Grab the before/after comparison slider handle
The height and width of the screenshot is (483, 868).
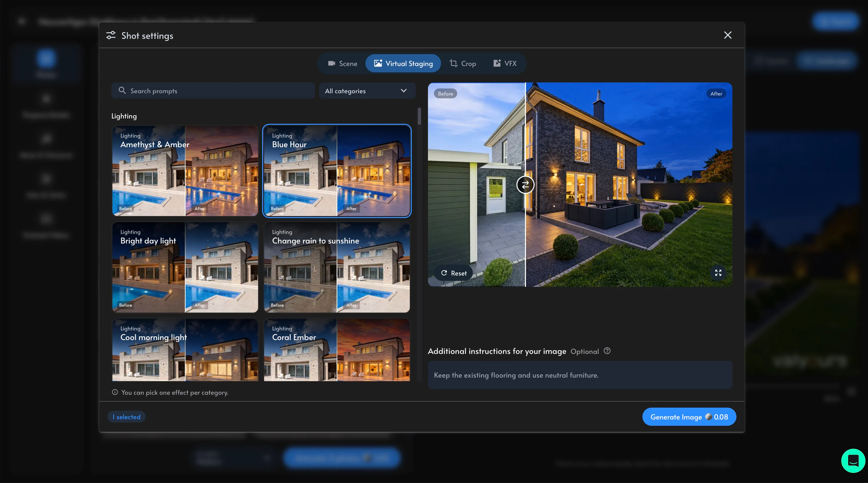[x=525, y=185]
